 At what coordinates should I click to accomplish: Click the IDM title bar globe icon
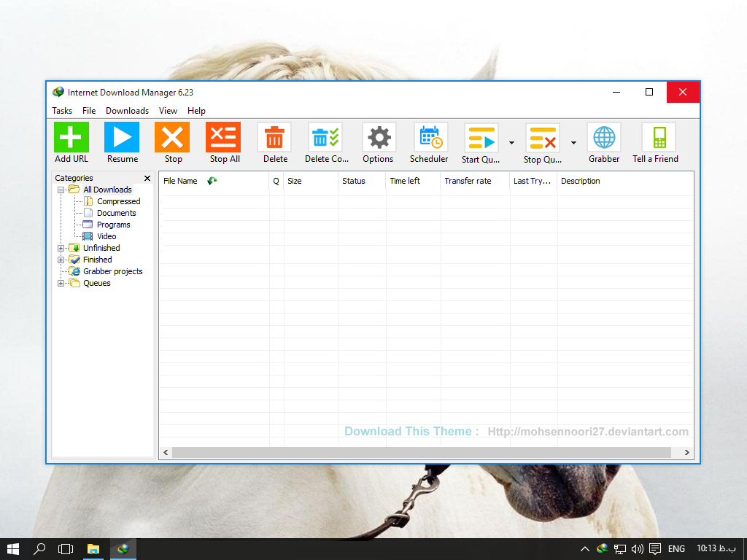coord(58,92)
